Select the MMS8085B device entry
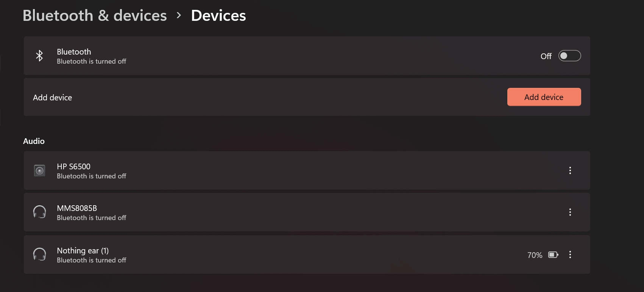The image size is (644, 292). point(307,212)
